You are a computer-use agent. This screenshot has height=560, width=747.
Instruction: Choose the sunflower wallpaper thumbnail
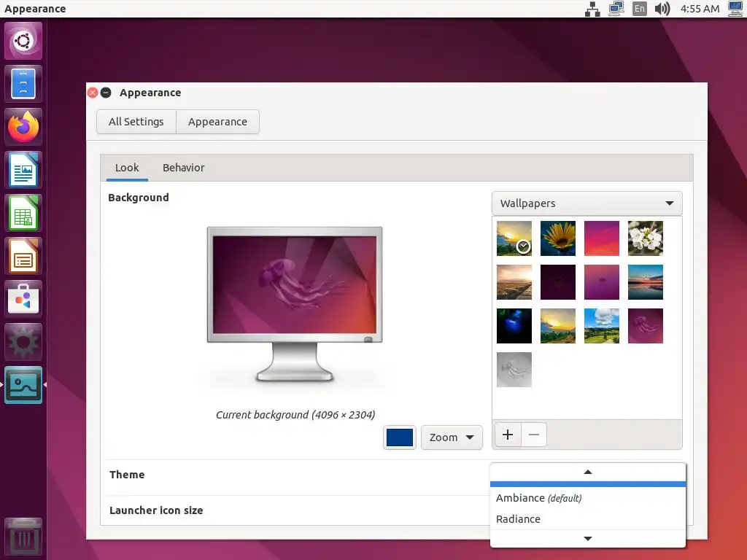[558, 238]
